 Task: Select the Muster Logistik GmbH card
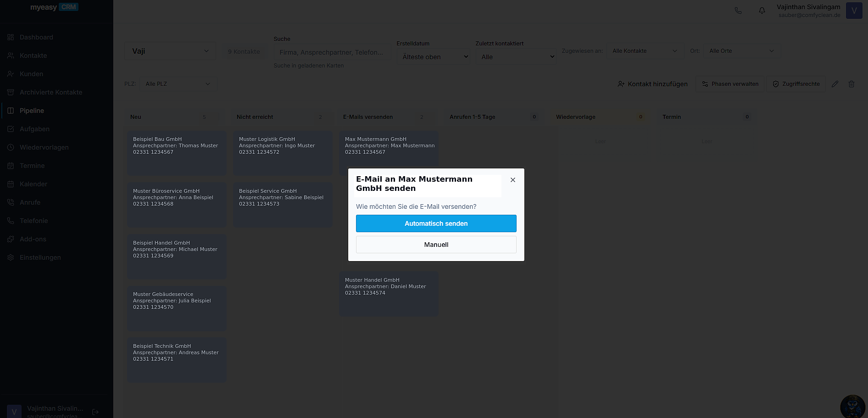pyautogui.click(x=283, y=153)
